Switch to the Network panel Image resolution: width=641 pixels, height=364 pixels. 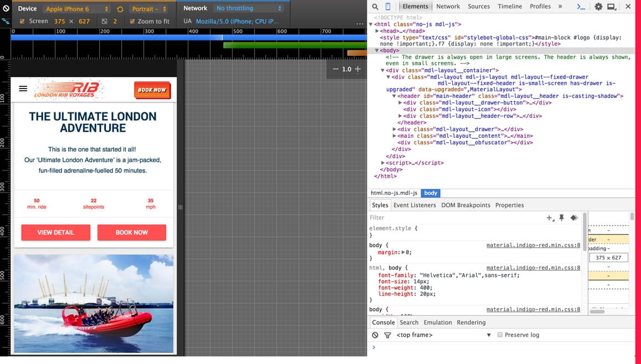pyautogui.click(x=448, y=6)
